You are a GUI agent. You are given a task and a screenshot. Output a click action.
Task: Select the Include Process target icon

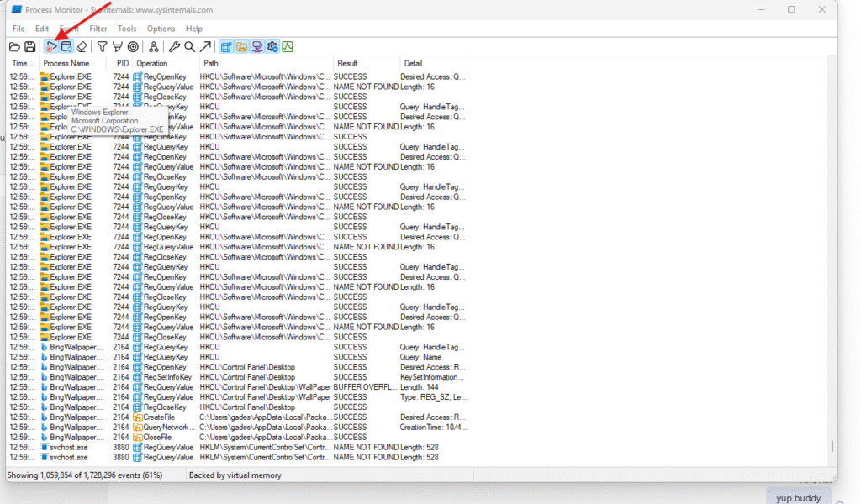133,47
